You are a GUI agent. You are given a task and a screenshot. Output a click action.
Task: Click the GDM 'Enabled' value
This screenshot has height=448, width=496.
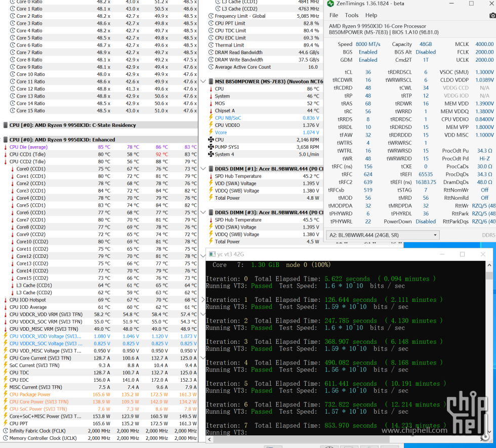(368, 60)
